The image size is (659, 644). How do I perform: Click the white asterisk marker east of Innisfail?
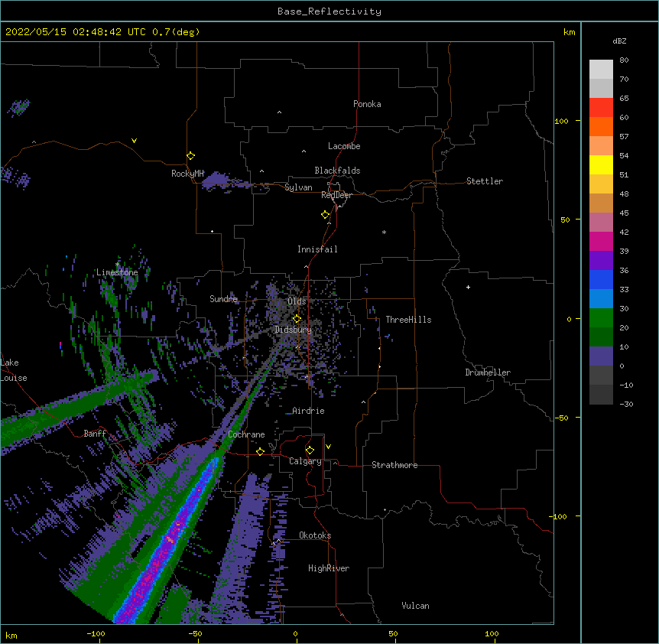click(x=384, y=232)
